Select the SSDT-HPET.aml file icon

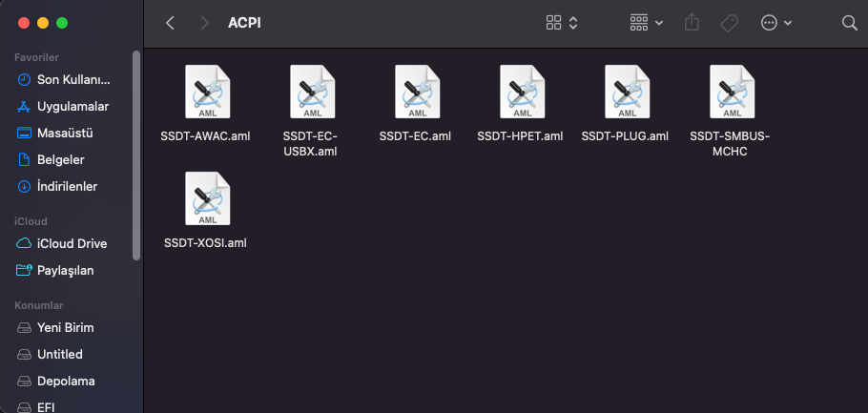click(522, 93)
